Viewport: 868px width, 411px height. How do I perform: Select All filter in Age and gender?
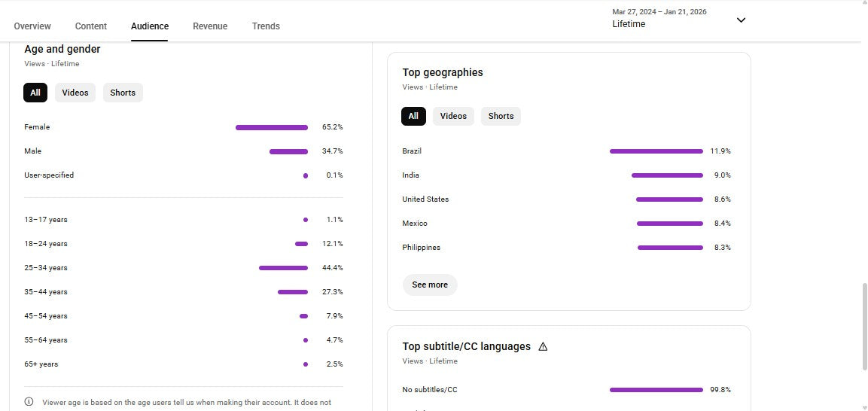[x=35, y=93]
